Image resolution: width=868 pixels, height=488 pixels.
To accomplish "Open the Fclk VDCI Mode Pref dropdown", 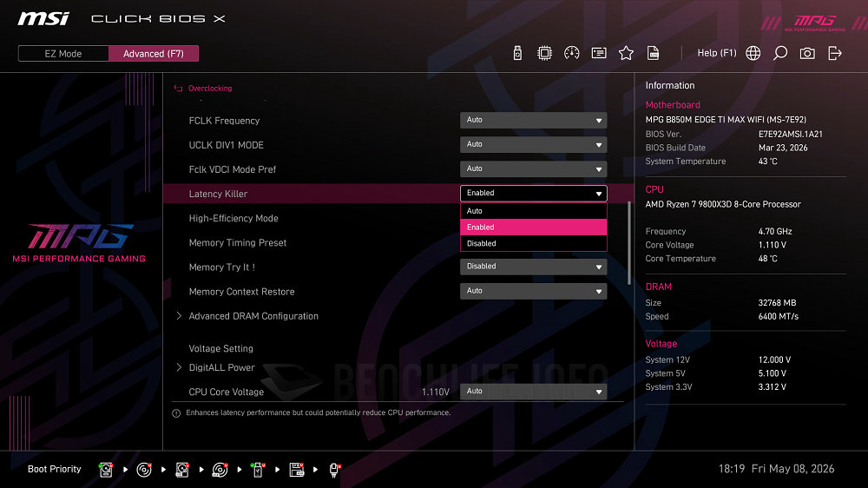I will click(533, 169).
